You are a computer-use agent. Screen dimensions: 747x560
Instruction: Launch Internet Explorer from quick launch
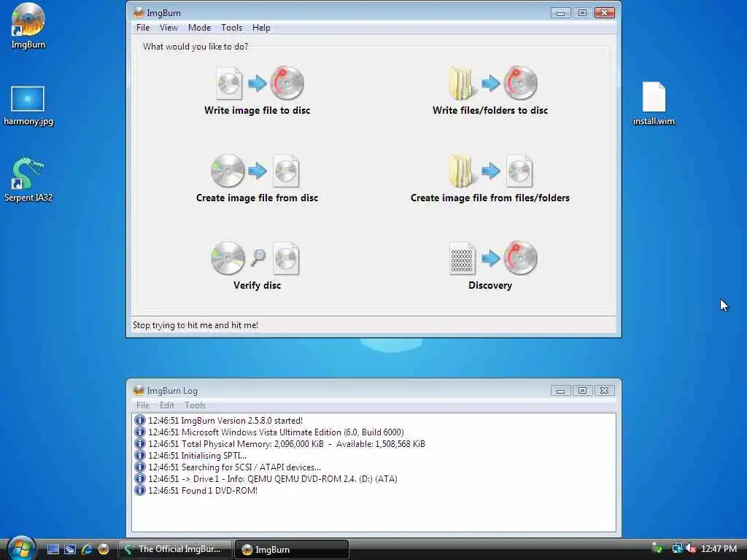(x=87, y=549)
